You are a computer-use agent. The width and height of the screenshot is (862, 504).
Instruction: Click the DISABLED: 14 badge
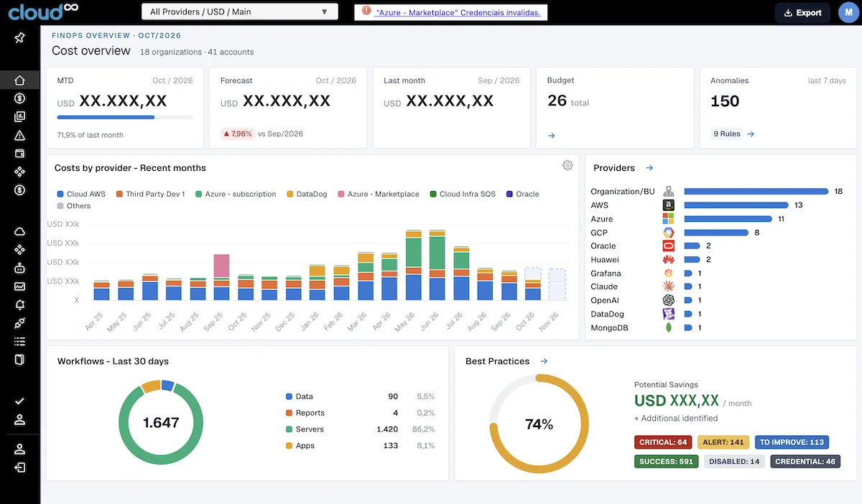[x=734, y=462]
